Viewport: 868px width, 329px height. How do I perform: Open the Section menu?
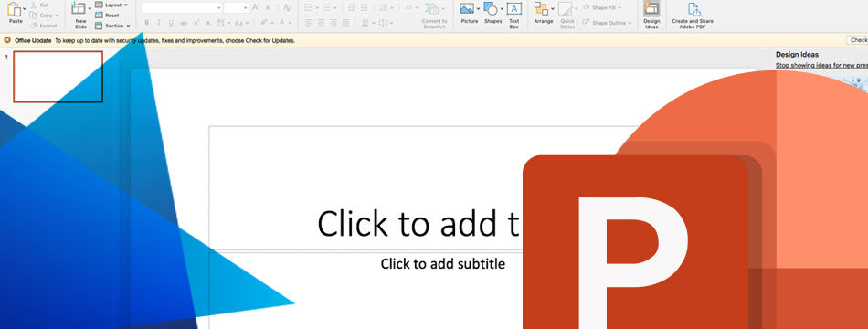pyautogui.click(x=112, y=26)
